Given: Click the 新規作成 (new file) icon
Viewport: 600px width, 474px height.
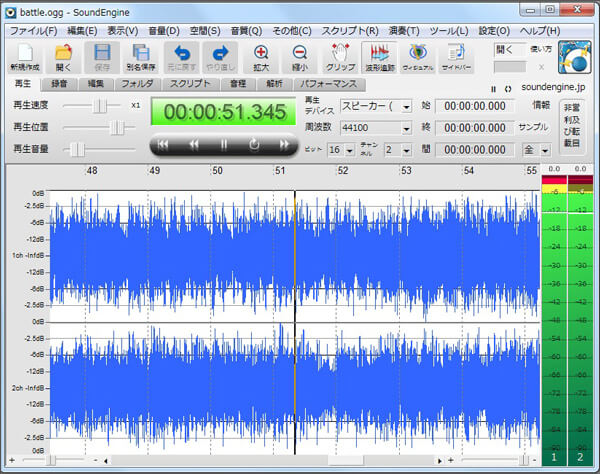Looking at the screenshot, I should click(x=25, y=57).
